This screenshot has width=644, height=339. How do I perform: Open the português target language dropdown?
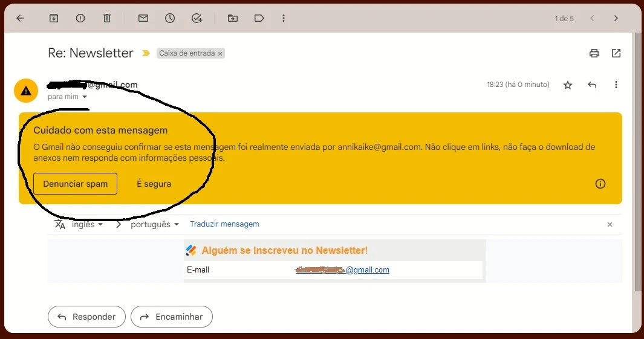155,224
